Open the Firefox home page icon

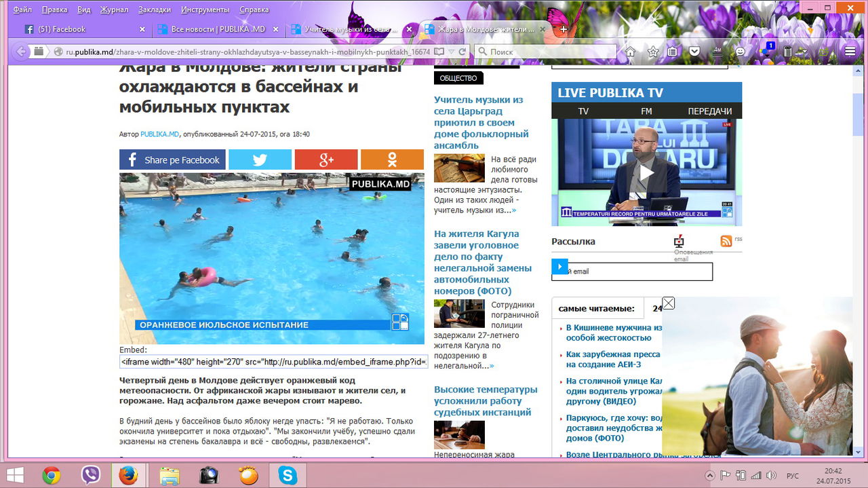[x=630, y=52]
